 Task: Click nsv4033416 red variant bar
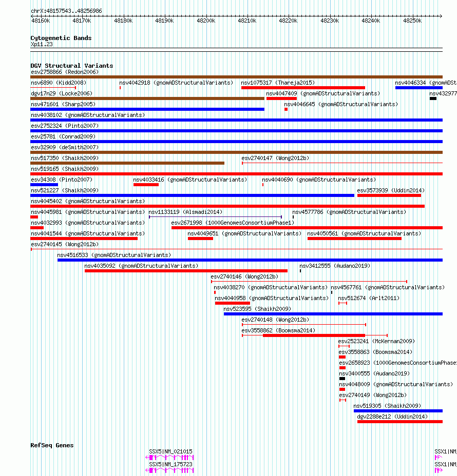[146, 185]
